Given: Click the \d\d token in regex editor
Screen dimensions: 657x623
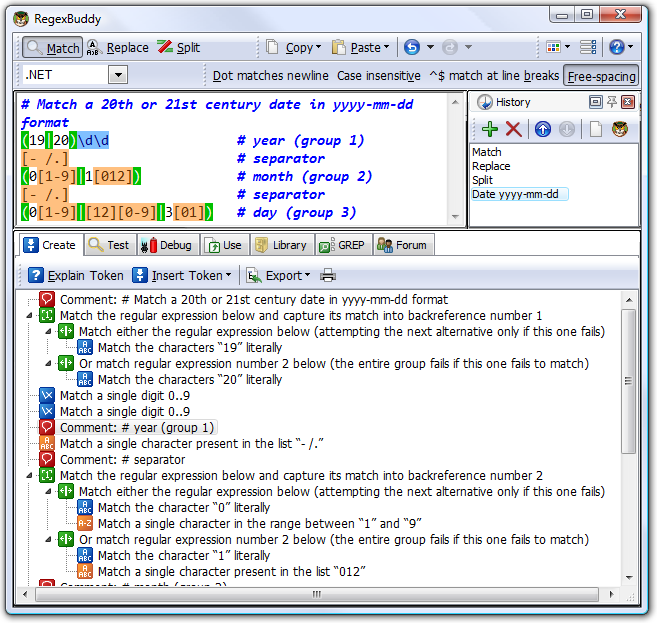Looking at the screenshot, I should pyautogui.click(x=93, y=140).
